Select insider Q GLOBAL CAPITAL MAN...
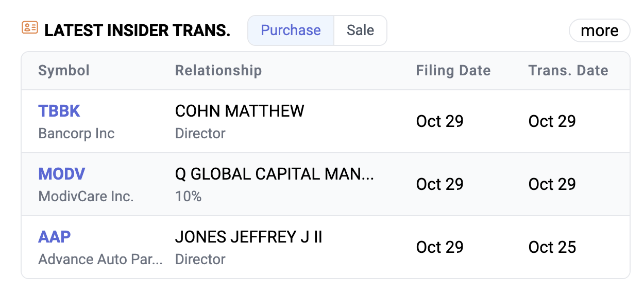The image size is (644, 290). pyautogui.click(x=275, y=174)
